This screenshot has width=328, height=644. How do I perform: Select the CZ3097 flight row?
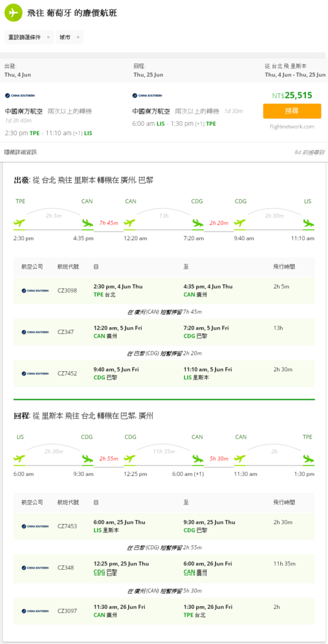[x=164, y=611]
